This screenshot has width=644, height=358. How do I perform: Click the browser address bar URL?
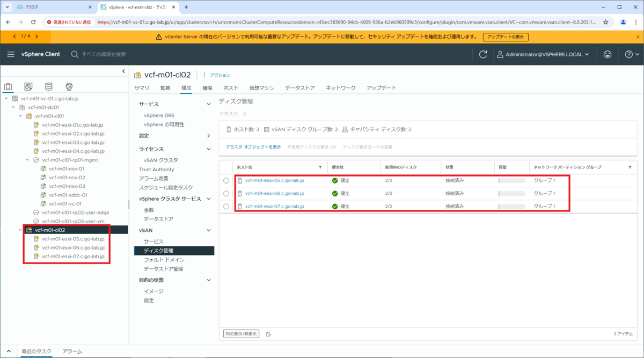tap(347, 22)
